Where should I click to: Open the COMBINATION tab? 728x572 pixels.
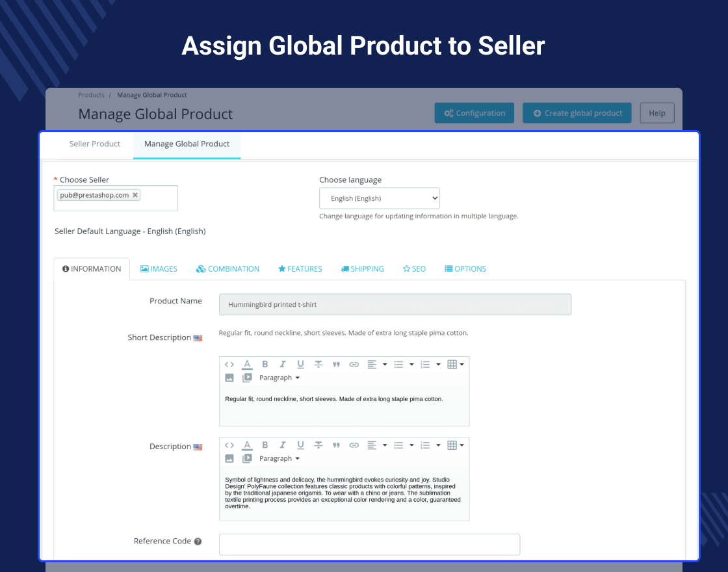click(227, 269)
